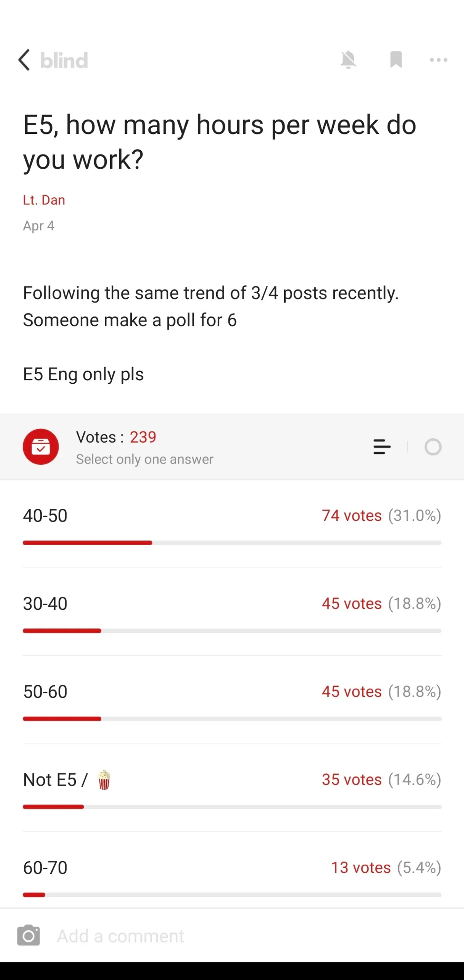Click the popcorn emoji in poll option

(x=104, y=780)
